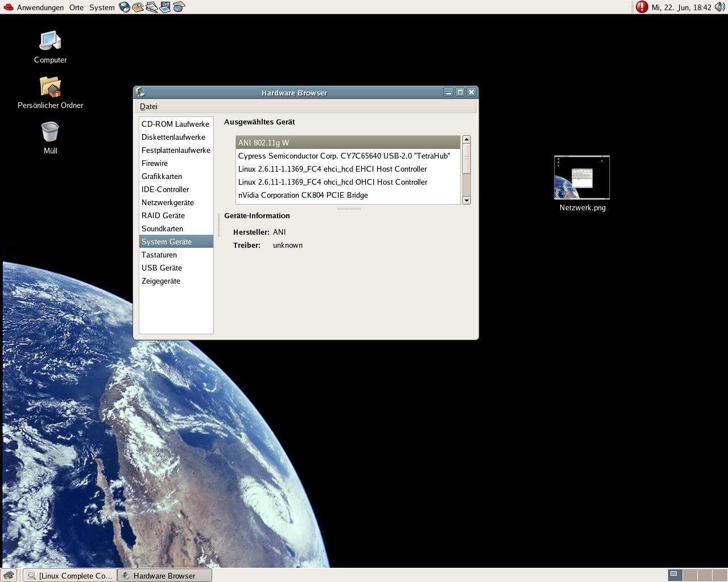728x582 pixels.
Task: Close the Hardware Browser window
Action: 471,92
